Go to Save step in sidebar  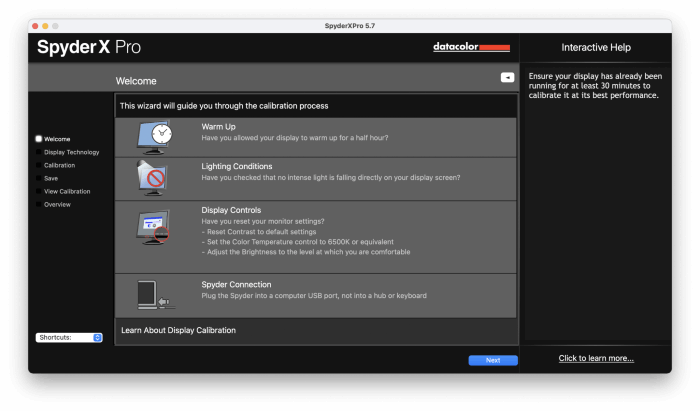pos(51,178)
